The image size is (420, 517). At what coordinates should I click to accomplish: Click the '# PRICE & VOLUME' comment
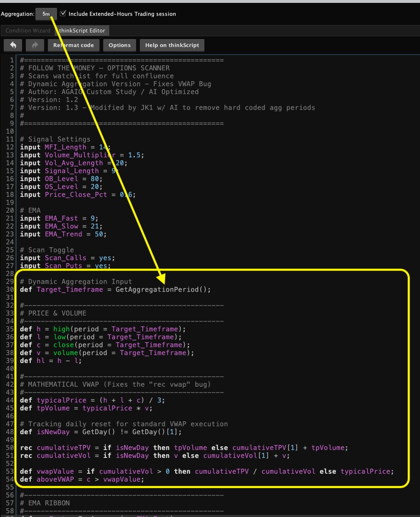53,313
